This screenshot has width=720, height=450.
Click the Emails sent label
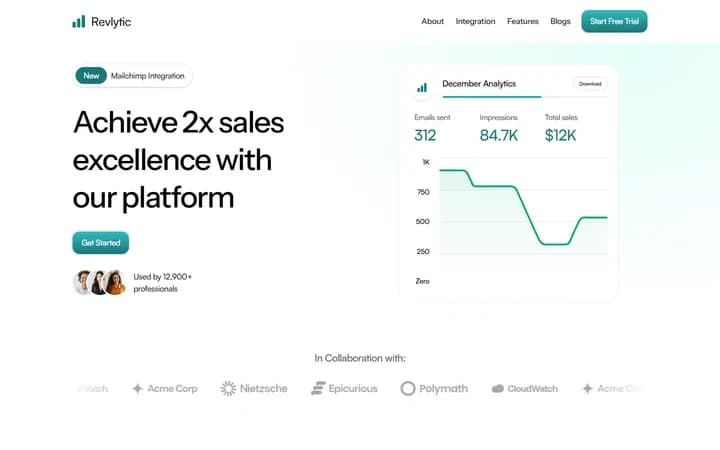[x=432, y=117]
